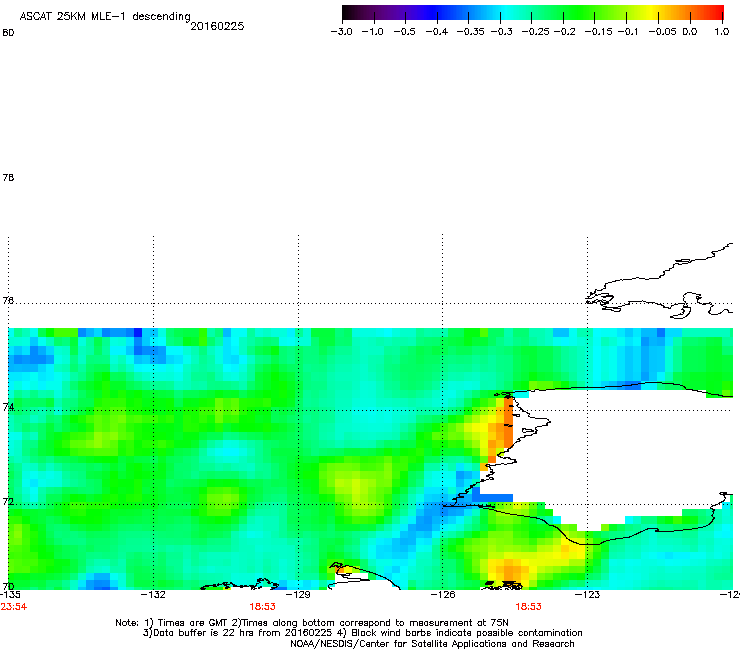
Task: Select the 1.0 color scale label
Action: click(x=722, y=32)
